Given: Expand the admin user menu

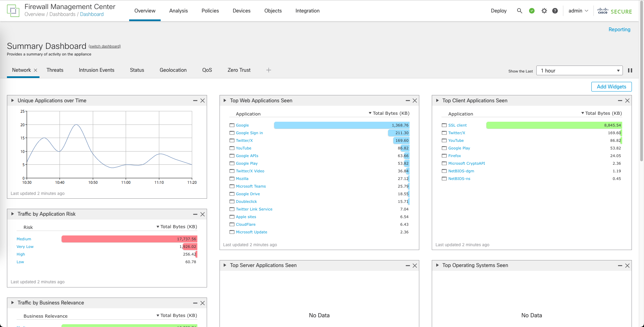Looking at the screenshot, I should click(x=578, y=11).
